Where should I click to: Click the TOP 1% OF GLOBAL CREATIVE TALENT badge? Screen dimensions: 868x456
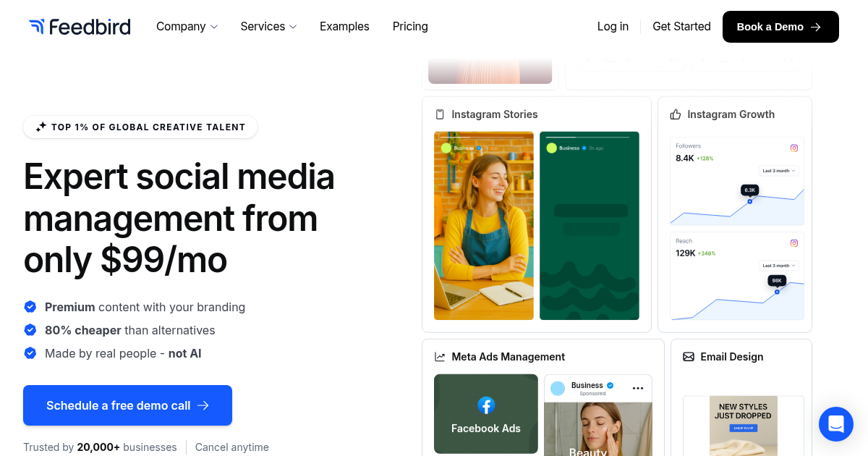click(140, 127)
